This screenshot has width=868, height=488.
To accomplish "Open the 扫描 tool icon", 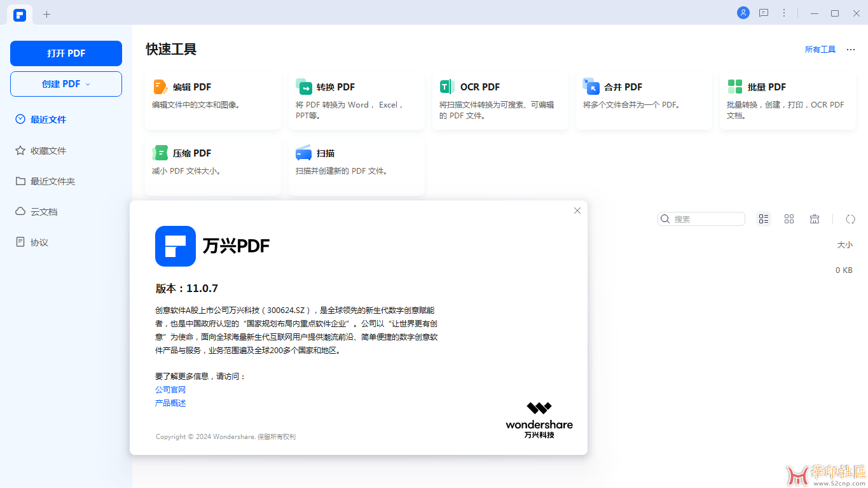I will click(x=304, y=153).
